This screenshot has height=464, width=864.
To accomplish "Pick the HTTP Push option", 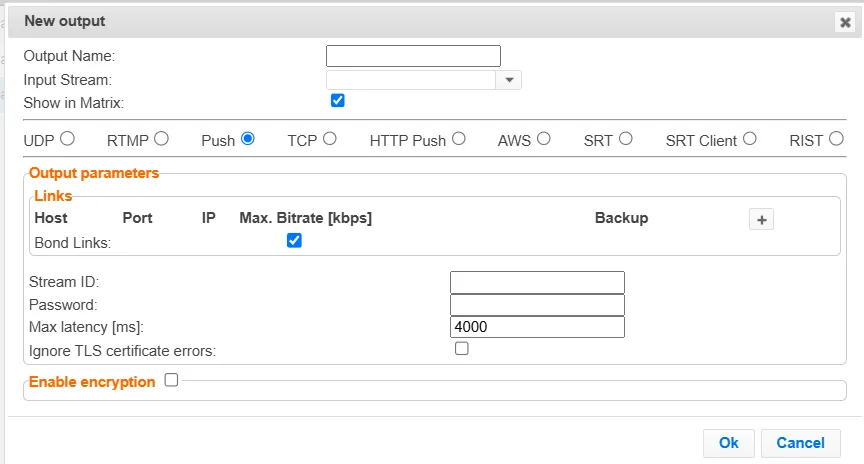I will point(458,139).
